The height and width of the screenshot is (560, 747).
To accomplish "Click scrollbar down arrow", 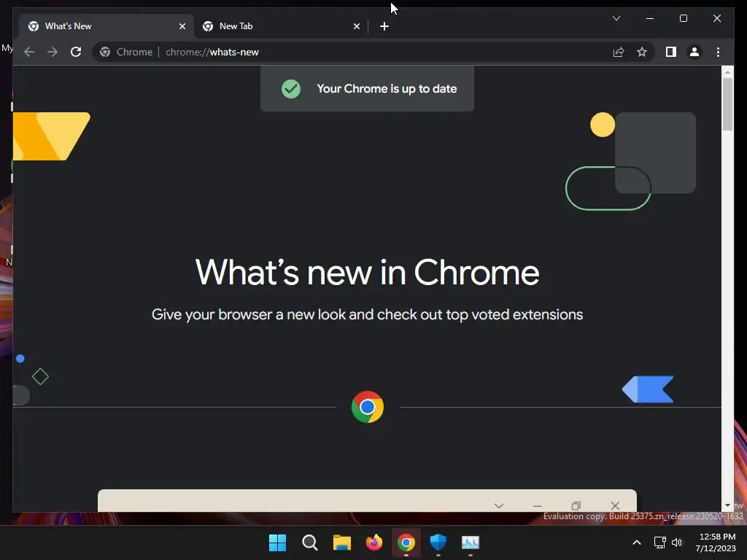I will click(x=727, y=505).
